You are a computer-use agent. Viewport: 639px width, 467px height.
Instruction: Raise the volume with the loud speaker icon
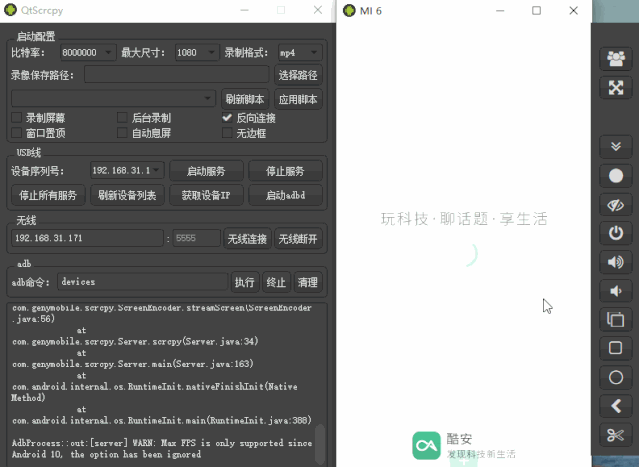tap(616, 262)
